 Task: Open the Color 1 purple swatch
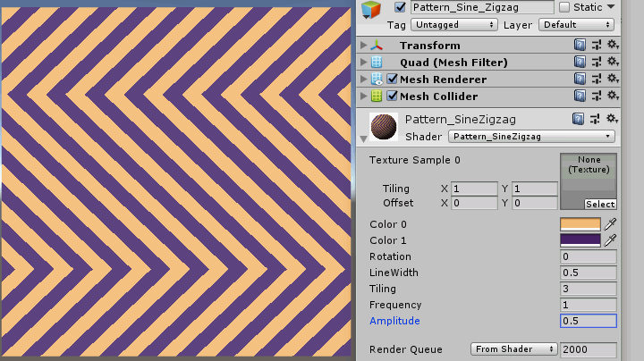(x=580, y=240)
